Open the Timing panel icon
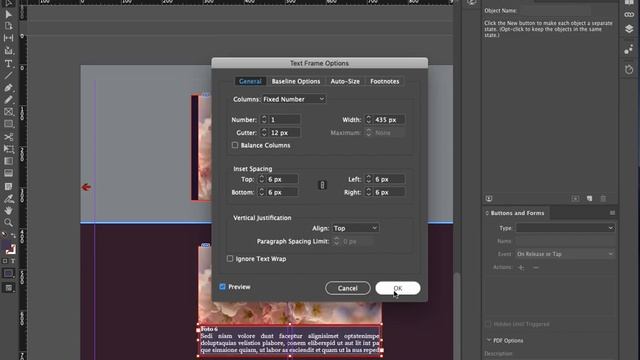Screen dimensions: 640x360 pos(629,69)
